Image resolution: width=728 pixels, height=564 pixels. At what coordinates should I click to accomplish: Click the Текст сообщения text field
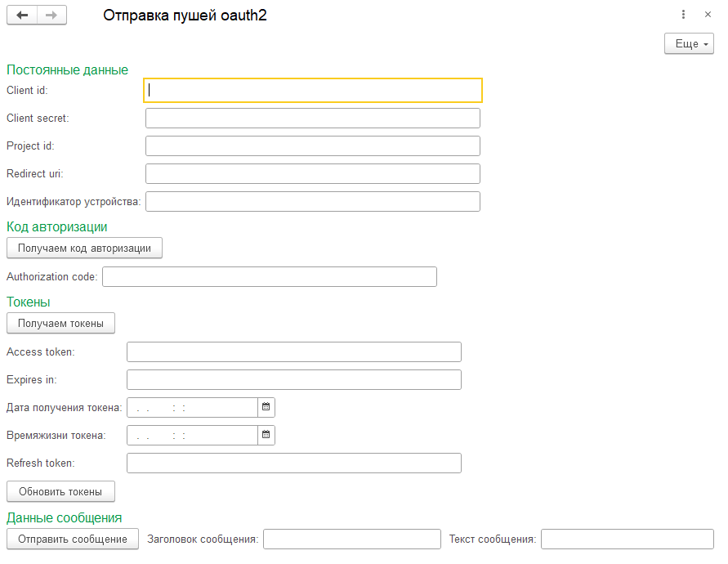point(628,539)
